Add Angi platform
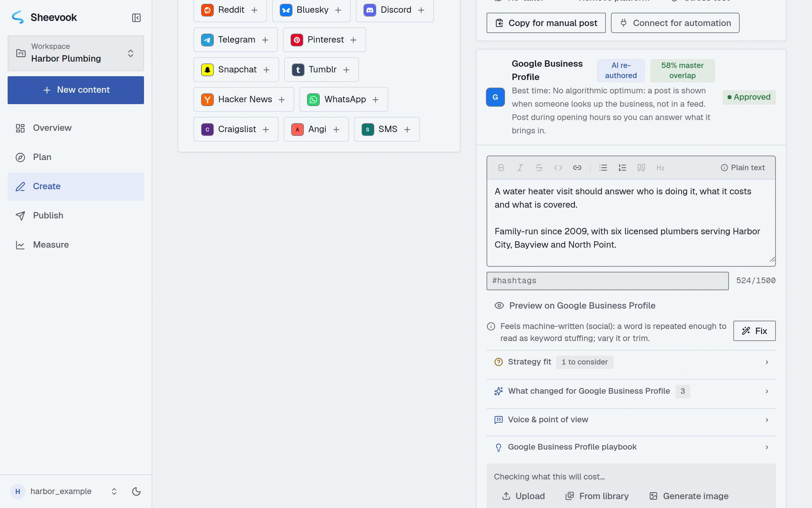The image size is (812, 508). [316, 129]
